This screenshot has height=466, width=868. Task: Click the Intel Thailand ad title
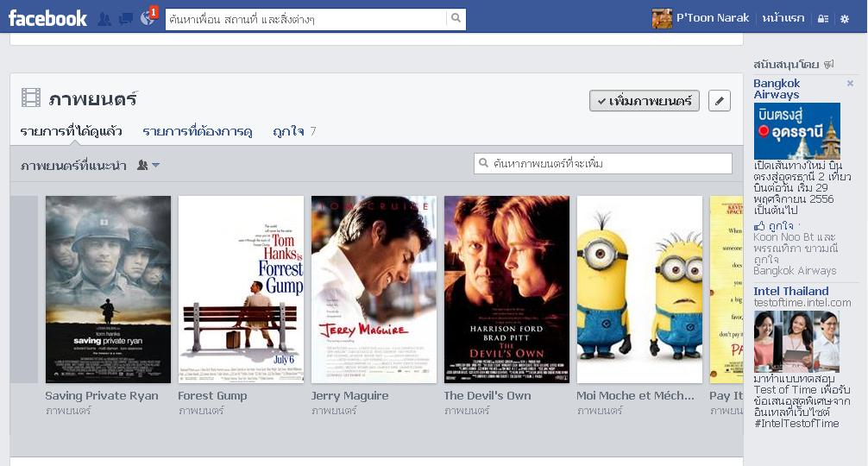click(791, 291)
